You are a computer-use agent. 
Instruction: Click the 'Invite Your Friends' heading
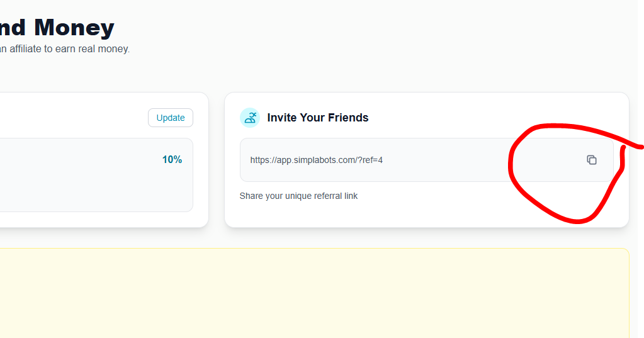point(317,118)
